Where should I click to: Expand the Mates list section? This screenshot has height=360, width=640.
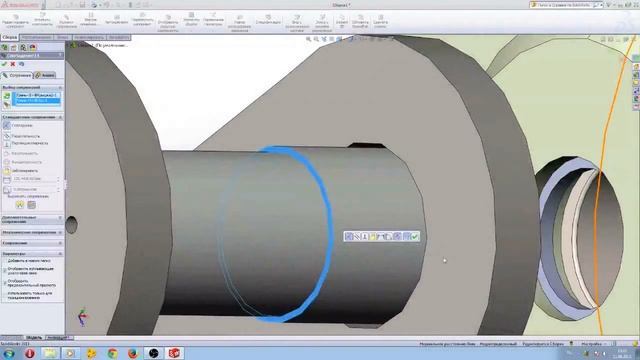tap(60, 243)
